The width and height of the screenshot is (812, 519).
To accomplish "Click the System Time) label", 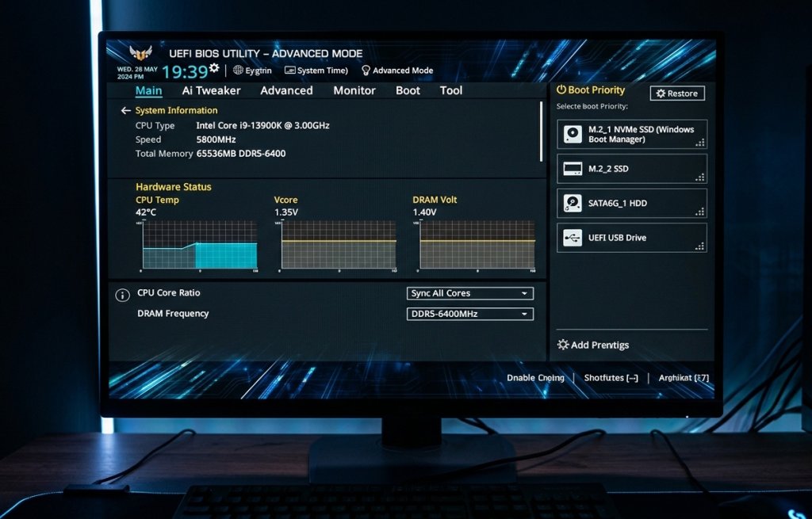I will pos(323,71).
